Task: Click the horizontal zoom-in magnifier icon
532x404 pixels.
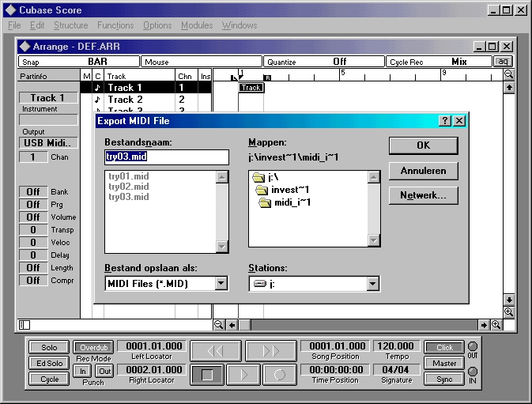Action: pyautogui.click(x=496, y=324)
